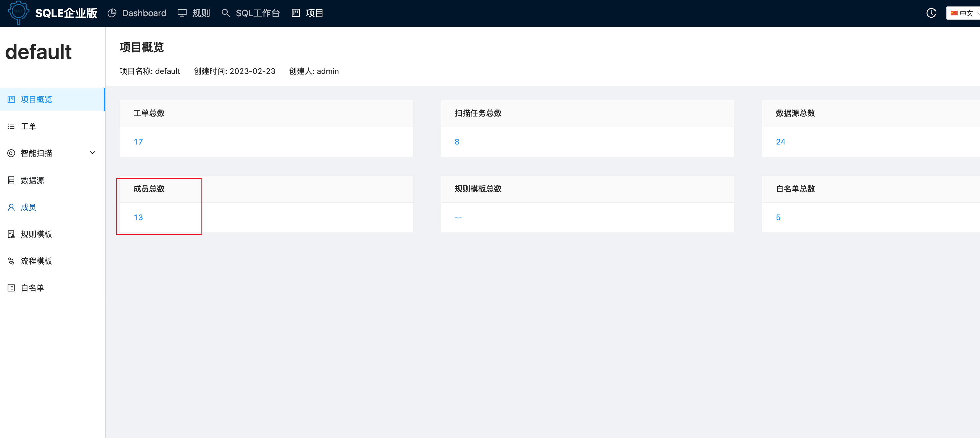Open the 规则 top navigation menu
This screenshot has width=980, height=438.
point(201,13)
